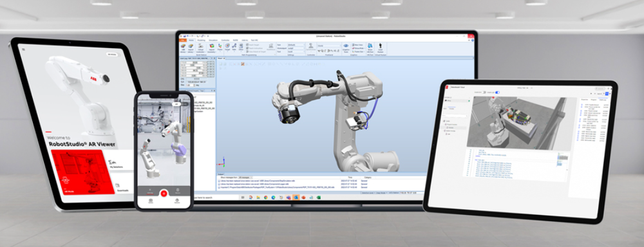Click the Synchronize controller icon
This screenshot has height=247, width=644.
click(311, 47)
